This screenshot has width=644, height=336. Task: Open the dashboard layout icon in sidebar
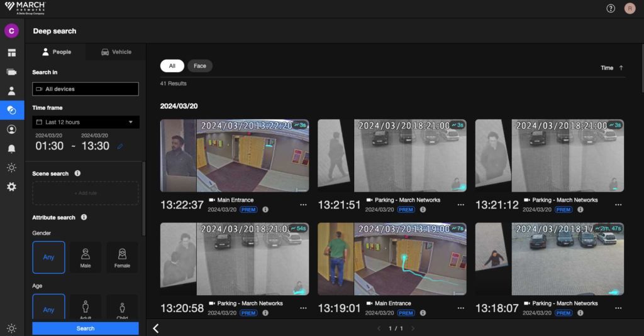point(11,53)
